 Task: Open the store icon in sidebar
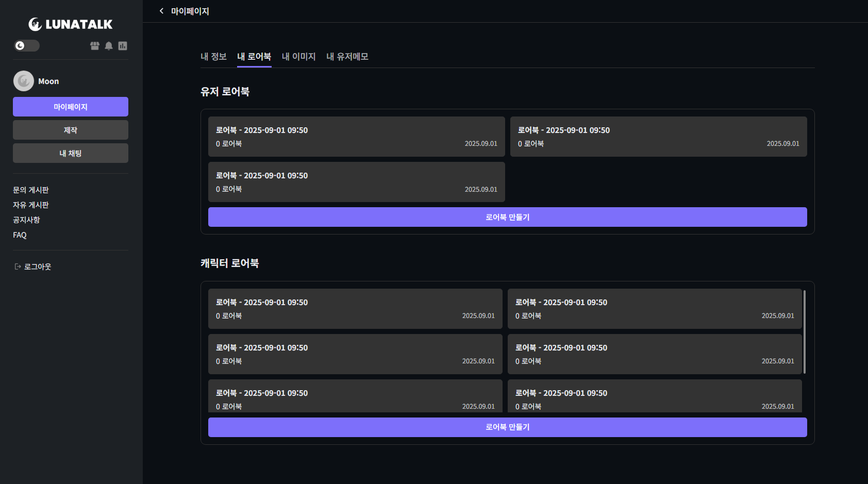[x=95, y=46]
